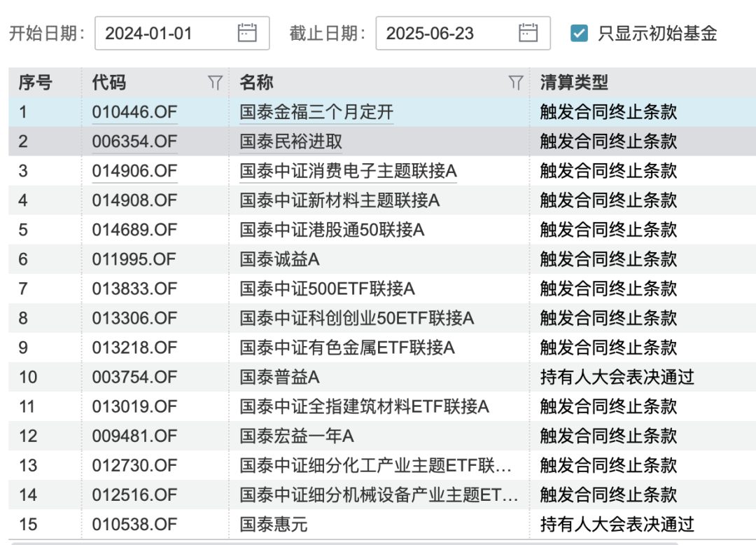Viewport: 756px width, 545px height.
Task: Select 触发合同终止条款 in 国泰诚益A row
Action: [x=608, y=259]
